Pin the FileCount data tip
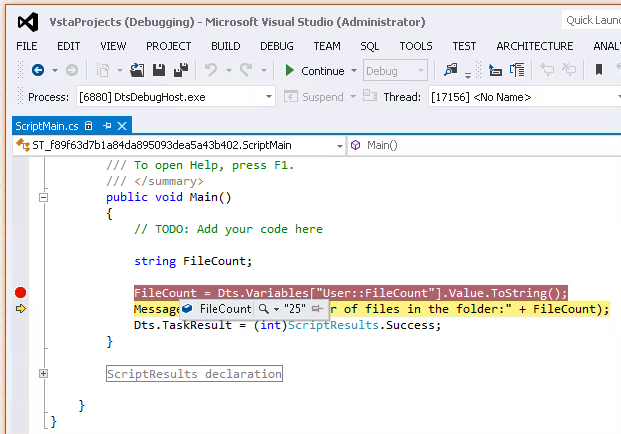 pos(317,309)
